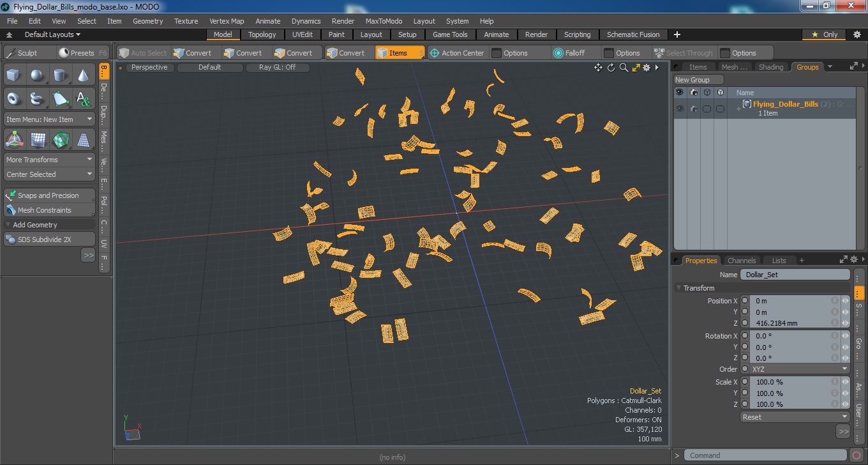Image resolution: width=868 pixels, height=465 pixels.
Task: Click viewport rotate icon
Action: 611,68
